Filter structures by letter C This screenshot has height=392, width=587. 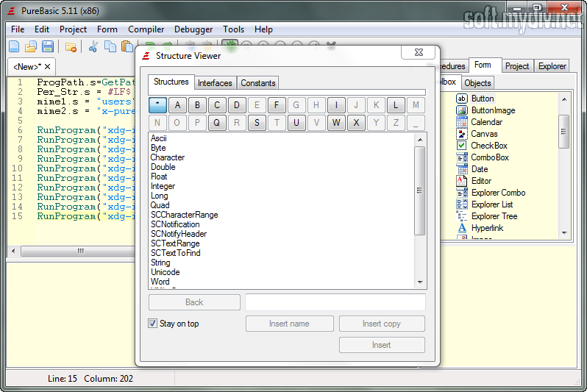[217, 105]
